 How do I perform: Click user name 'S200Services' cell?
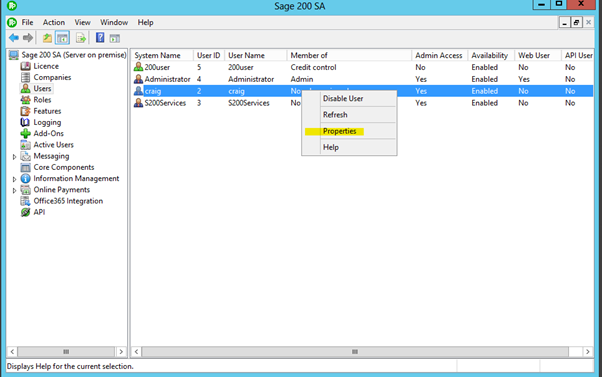pyautogui.click(x=249, y=103)
